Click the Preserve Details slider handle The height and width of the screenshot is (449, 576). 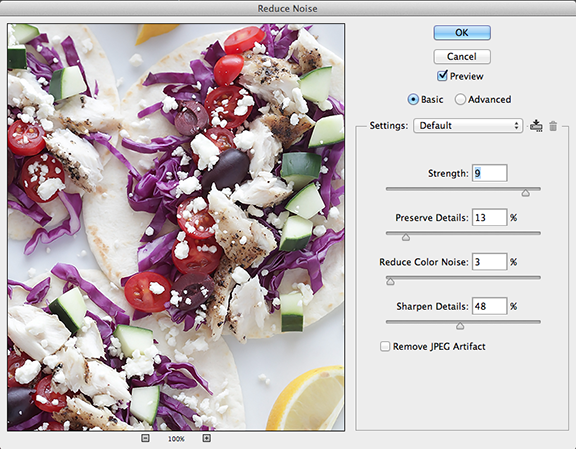coord(406,237)
